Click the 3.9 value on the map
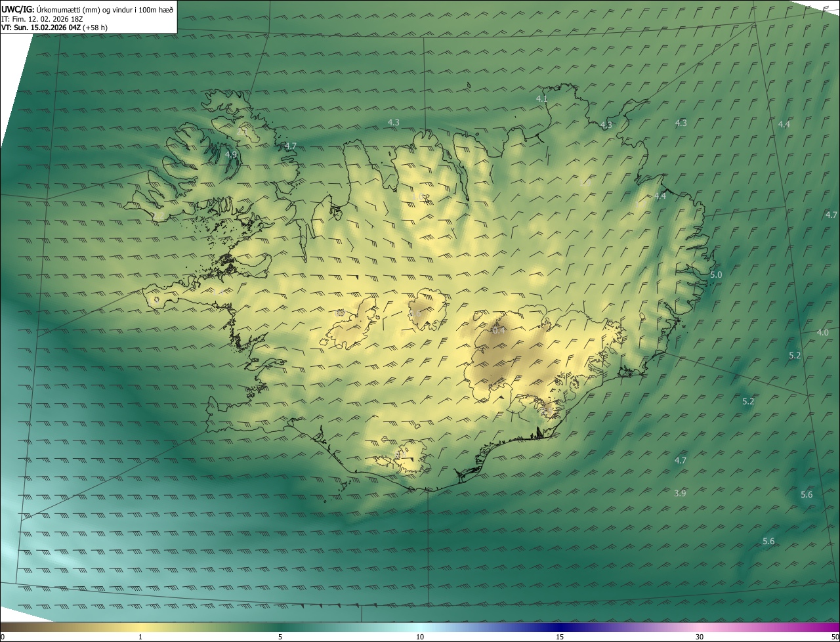Screen dimensions: 840x642 coord(680,493)
